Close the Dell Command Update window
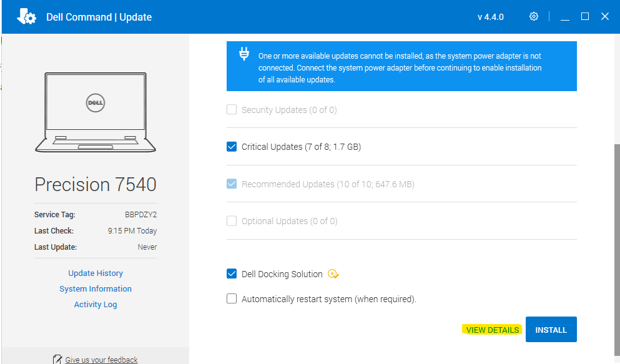This screenshot has width=620, height=364. [604, 17]
